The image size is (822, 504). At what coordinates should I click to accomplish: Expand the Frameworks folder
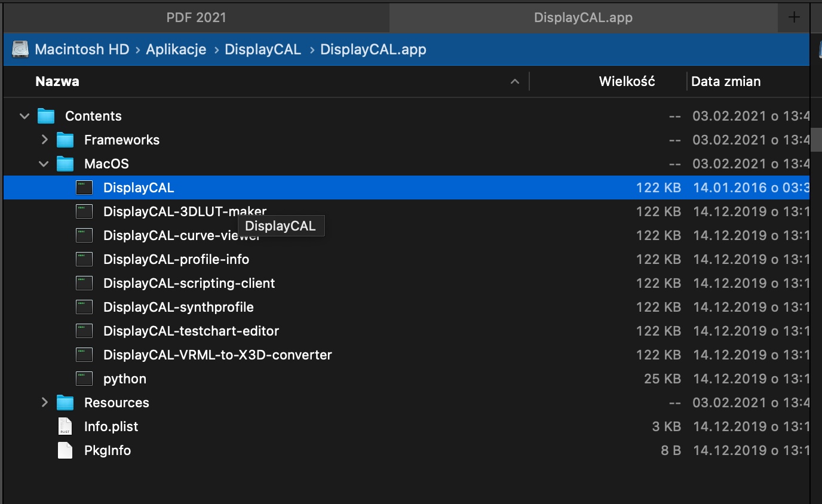click(44, 140)
